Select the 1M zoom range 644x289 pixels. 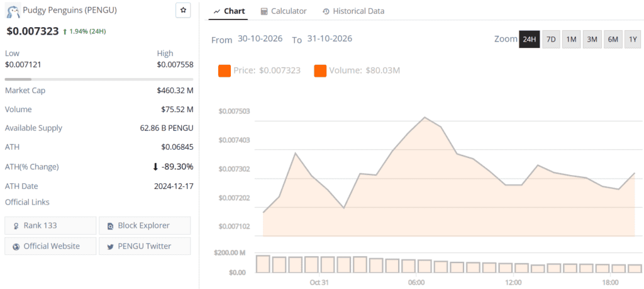point(571,40)
